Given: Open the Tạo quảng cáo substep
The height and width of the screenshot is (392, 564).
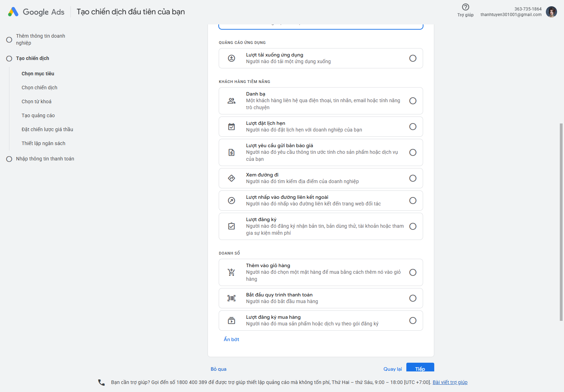Looking at the screenshot, I should tap(38, 115).
